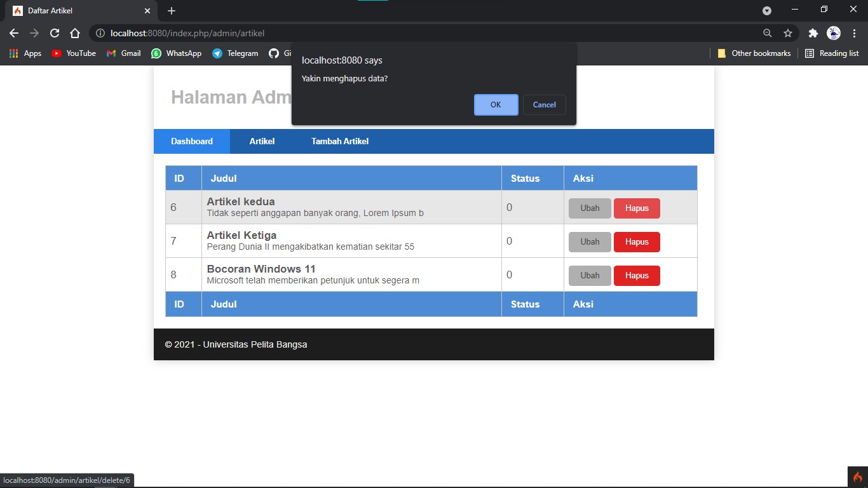This screenshot has width=868, height=488.
Task: Open the Telegram bookmark
Action: pos(235,53)
